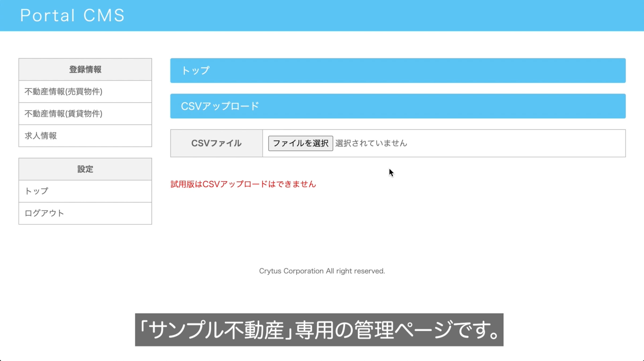This screenshot has height=361, width=644.
Task: Click the Crytus Corporation footer text
Action: (322, 271)
